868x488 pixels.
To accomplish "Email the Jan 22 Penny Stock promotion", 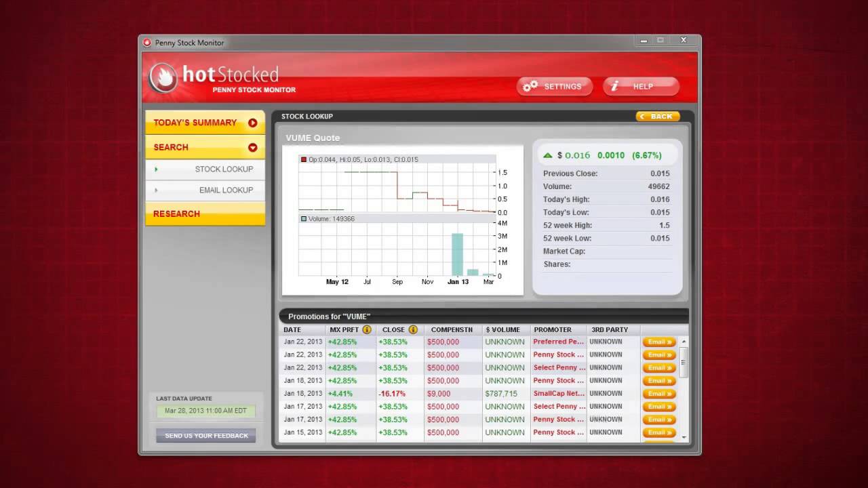I will [x=659, y=355].
